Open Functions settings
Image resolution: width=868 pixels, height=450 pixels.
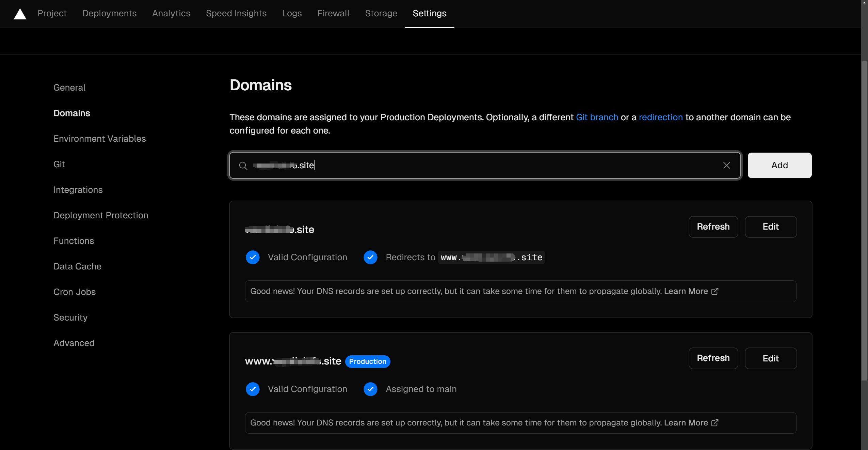74,241
